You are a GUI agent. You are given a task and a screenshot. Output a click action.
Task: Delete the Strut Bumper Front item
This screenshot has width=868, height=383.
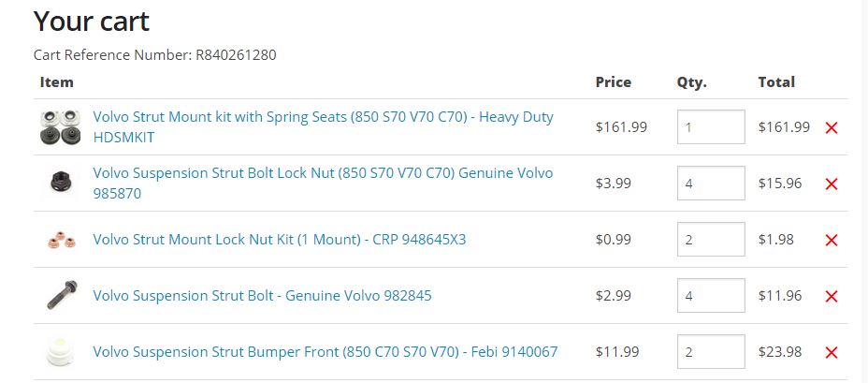(x=831, y=353)
